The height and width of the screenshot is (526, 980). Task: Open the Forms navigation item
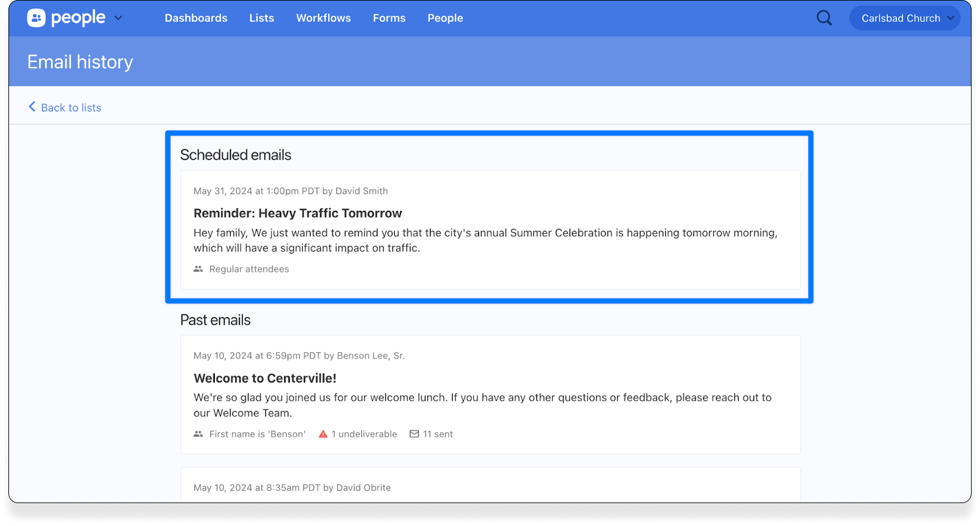coord(389,18)
